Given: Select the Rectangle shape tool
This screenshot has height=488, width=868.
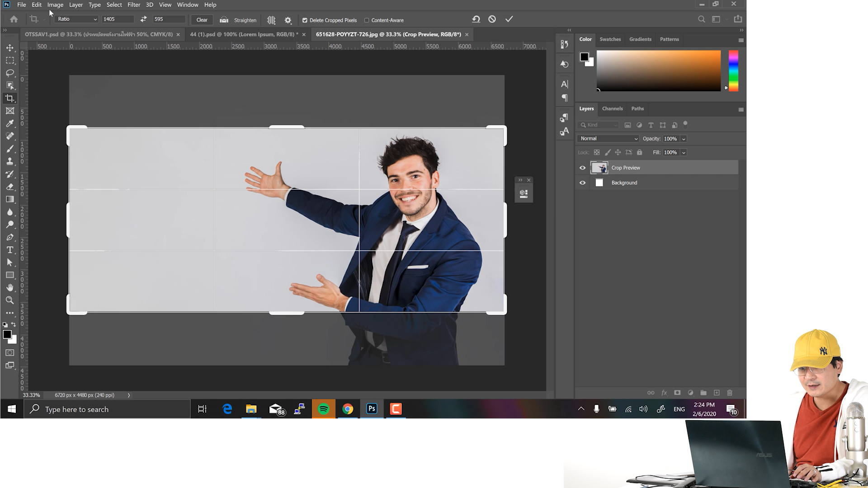Looking at the screenshot, I should [x=10, y=275].
